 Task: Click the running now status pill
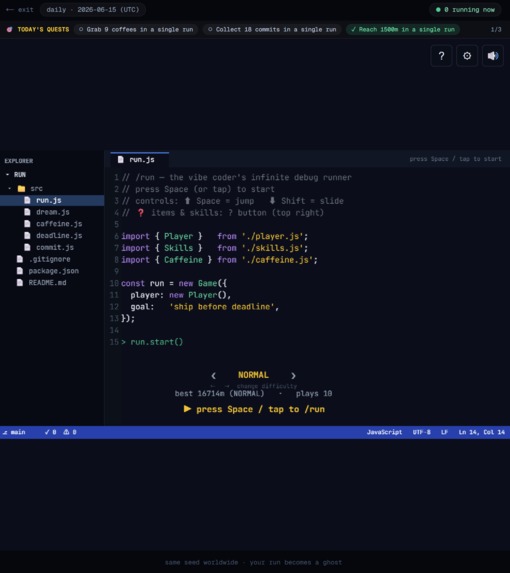(x=465, y=10)
